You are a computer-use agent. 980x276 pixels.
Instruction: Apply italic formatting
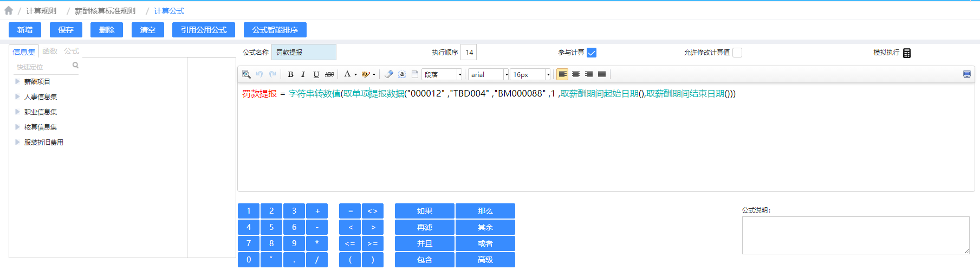[303, 74]
